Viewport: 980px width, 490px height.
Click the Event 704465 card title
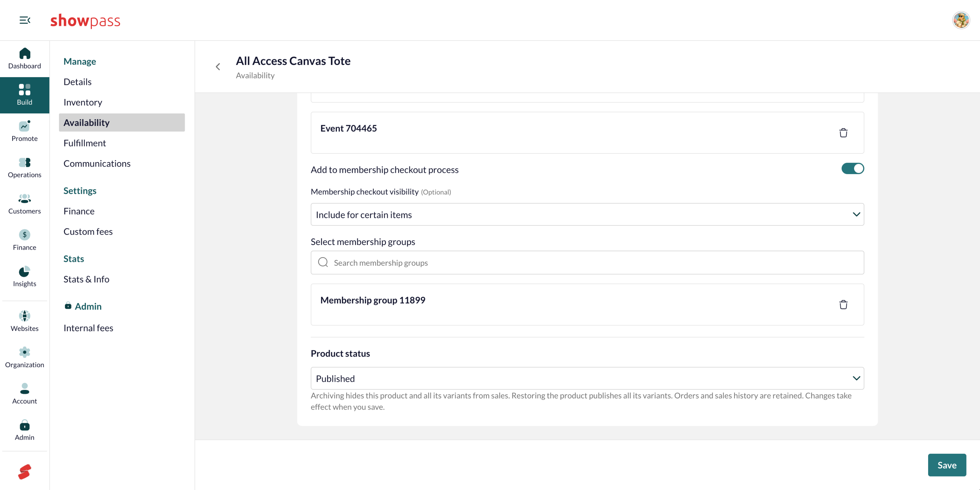coord(348,128)
